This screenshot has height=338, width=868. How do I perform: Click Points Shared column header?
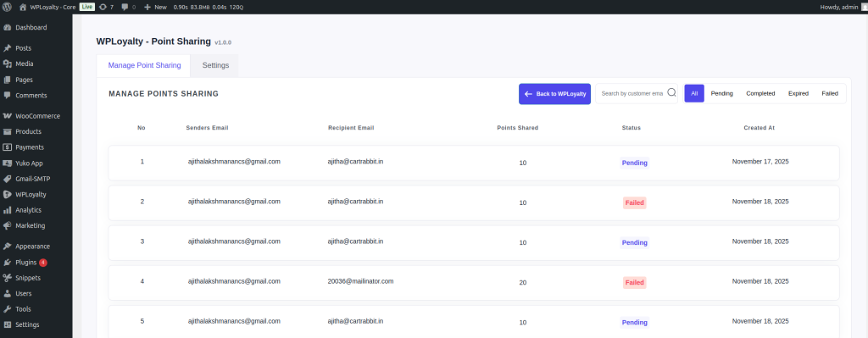tap(518, 128)
